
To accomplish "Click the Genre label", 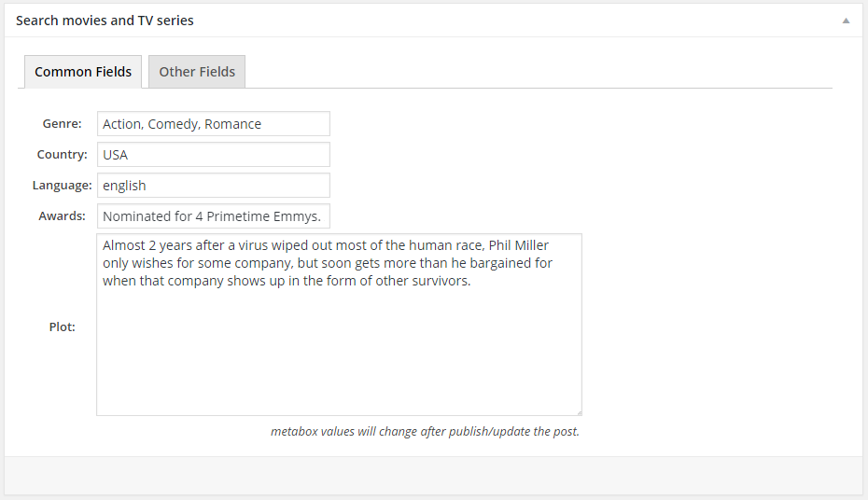I will [x=62, y=124].
